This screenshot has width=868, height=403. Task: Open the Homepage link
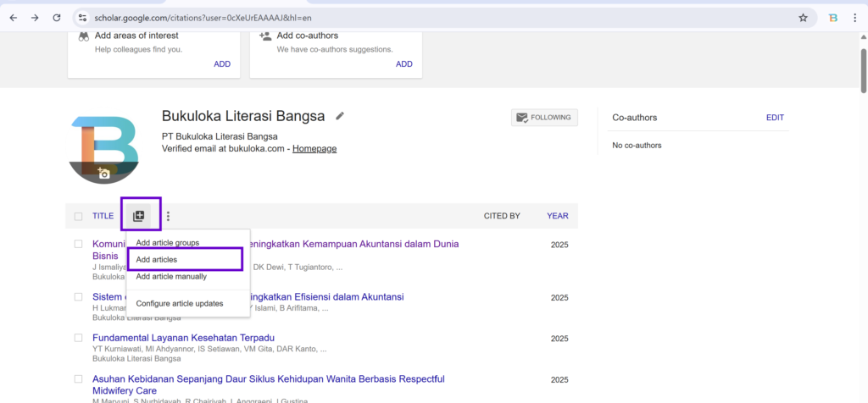point(314,149)
